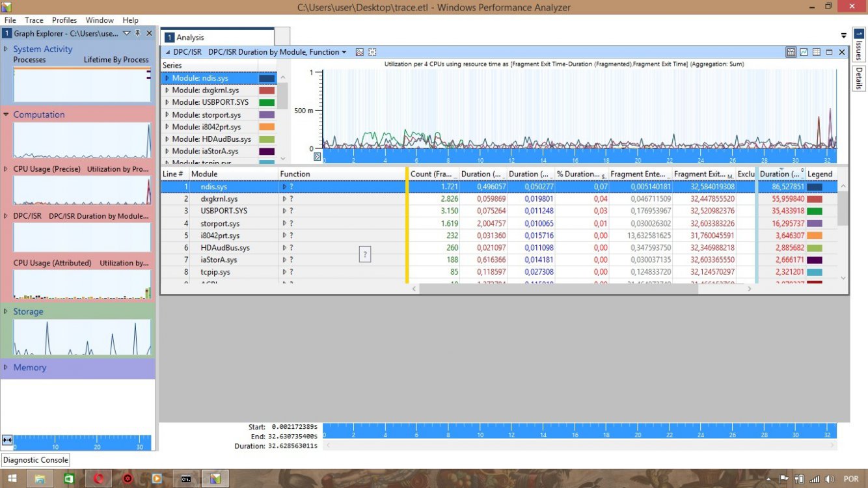The height and width of the screenshot is (488, 868).
Task: Click the ndis.sys series color swatch
Action: point(267,78)
